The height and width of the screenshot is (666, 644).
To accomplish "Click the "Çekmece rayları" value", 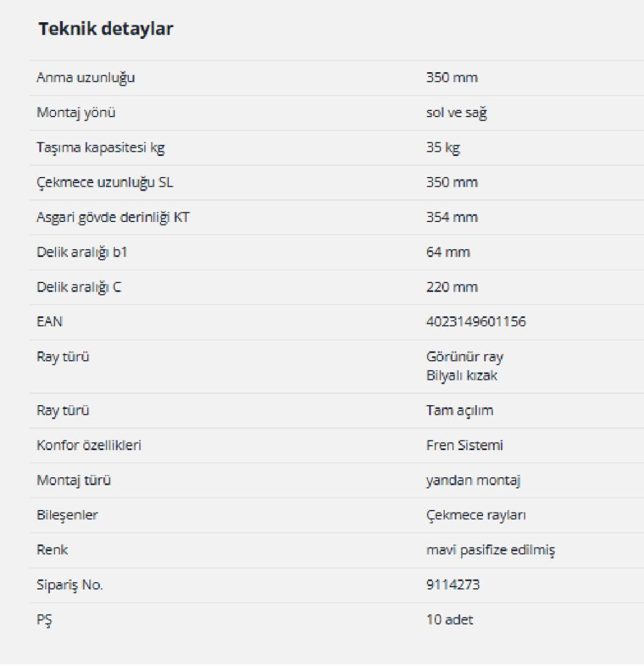I will coord(476,516).
